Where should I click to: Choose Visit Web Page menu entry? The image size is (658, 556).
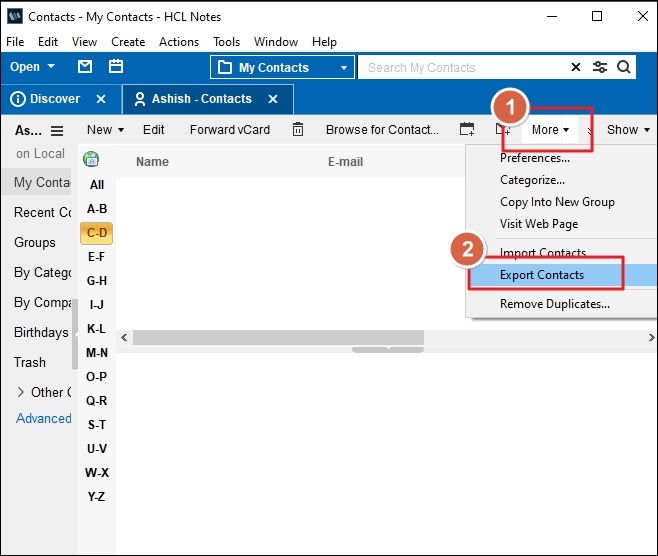tap(539, 224)
